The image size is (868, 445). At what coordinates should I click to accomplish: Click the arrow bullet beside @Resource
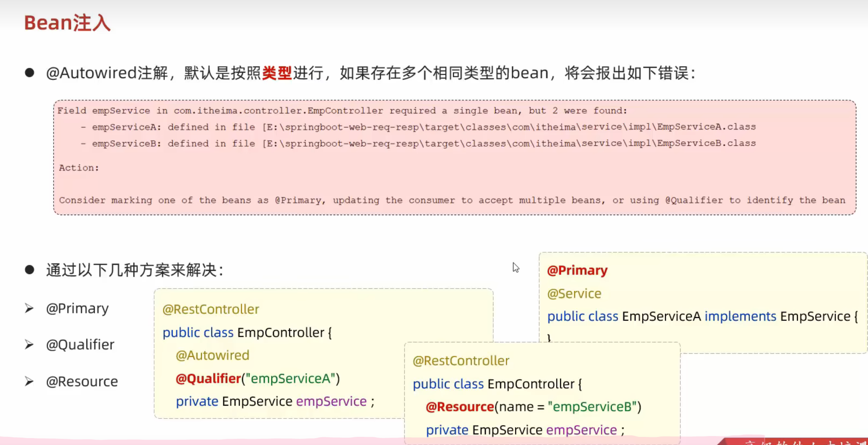pos(29,381)
